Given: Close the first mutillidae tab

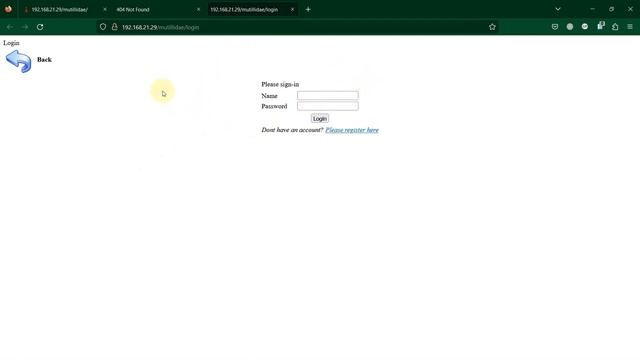Looking at the screenshot, I should tap(105, 9).
